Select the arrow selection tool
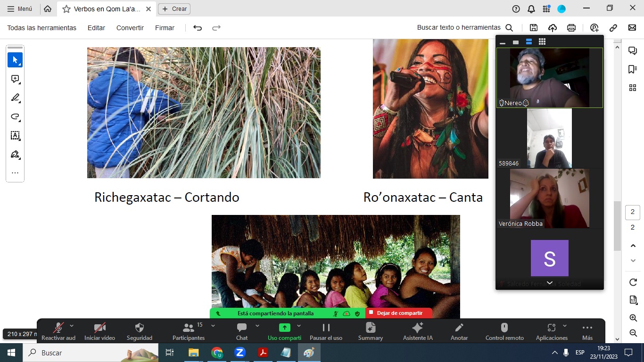The image size is (644, 362). (x=15, y=60)
